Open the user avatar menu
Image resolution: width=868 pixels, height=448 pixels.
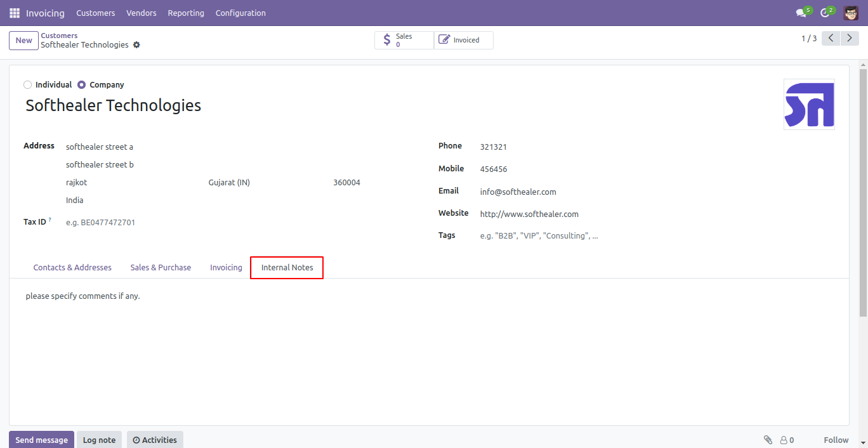click(x=851, y=13)
